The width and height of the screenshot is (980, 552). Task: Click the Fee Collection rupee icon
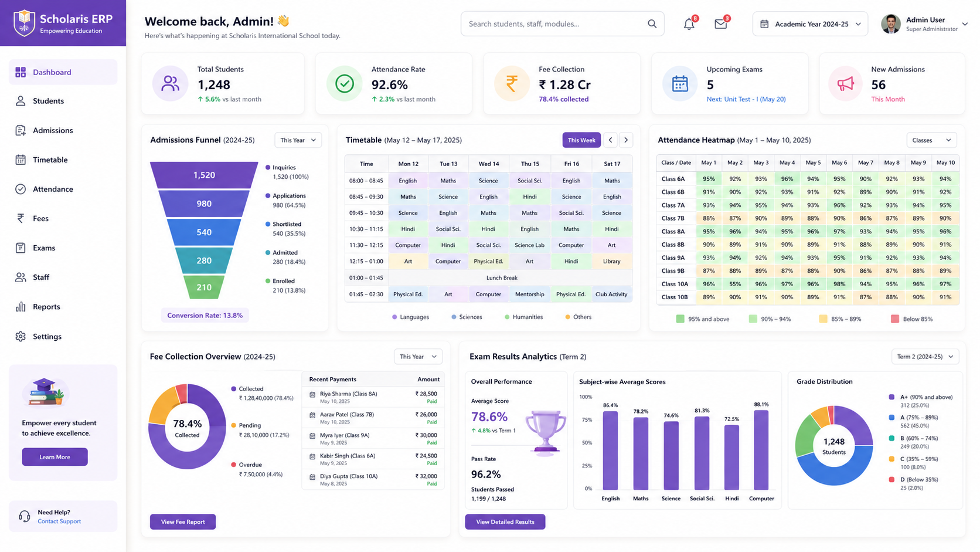(x=512, y=84)
